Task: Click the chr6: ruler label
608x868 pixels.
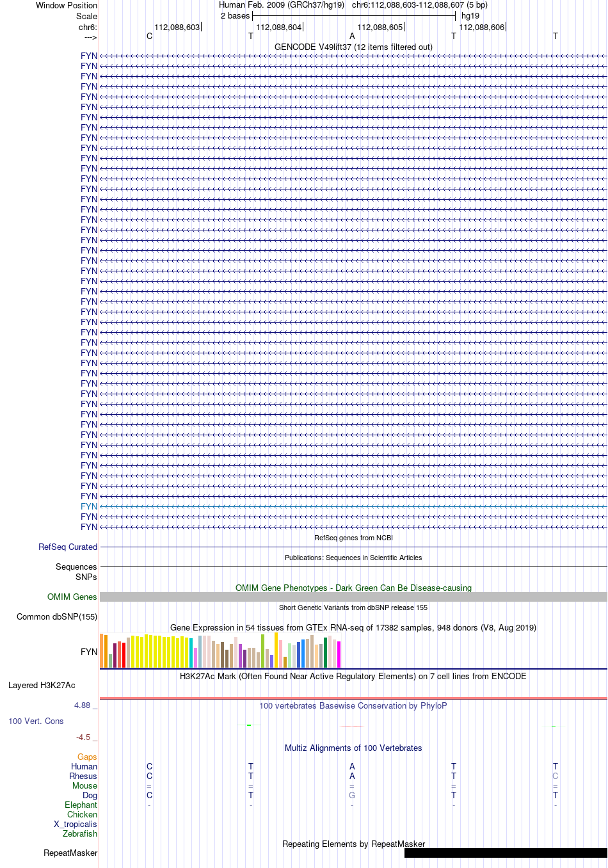Action: pyautogui.click(x=88, y=28)
